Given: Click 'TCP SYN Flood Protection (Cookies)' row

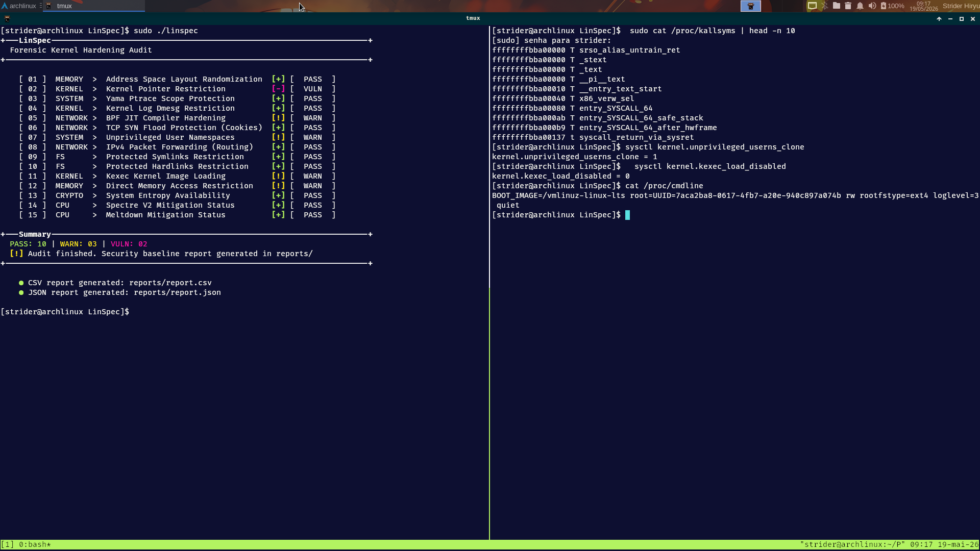Looking at the screenshot, I should 177,128.
